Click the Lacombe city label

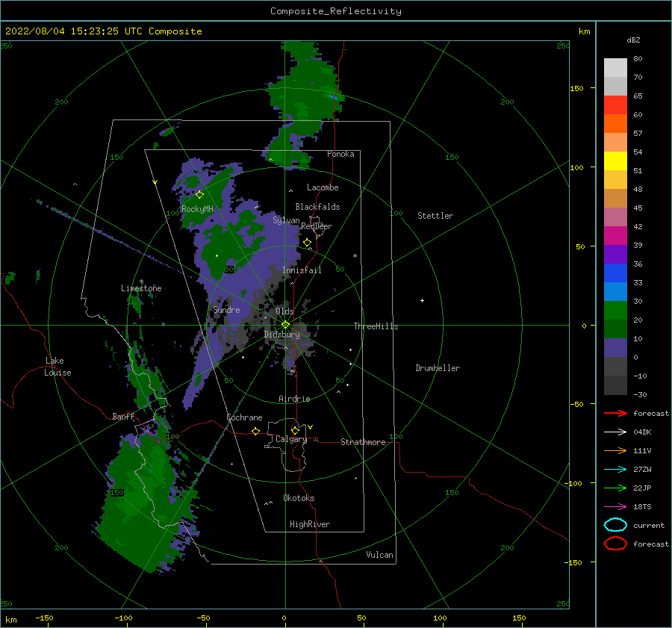pos(323,187)
